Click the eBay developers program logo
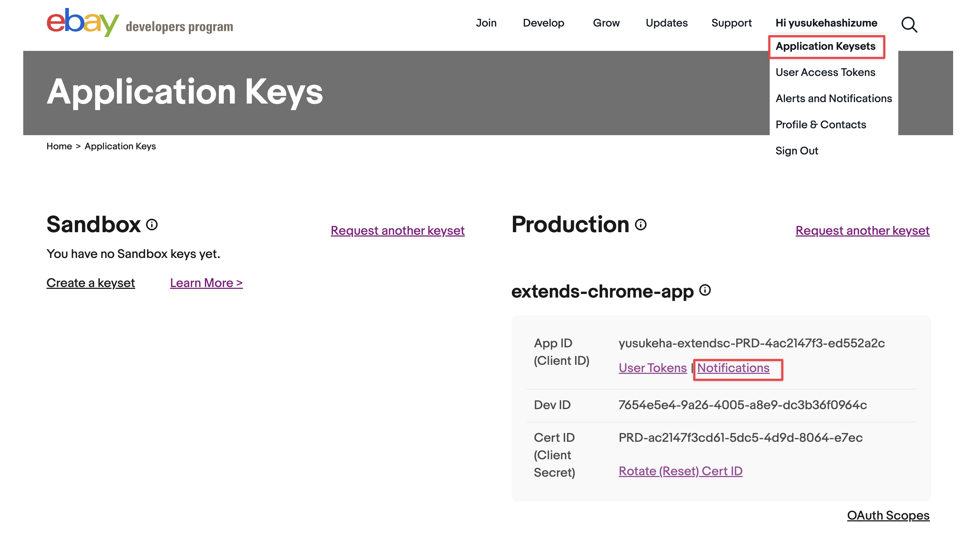This screenshot has width=980, height=545. tap(139, 23)
